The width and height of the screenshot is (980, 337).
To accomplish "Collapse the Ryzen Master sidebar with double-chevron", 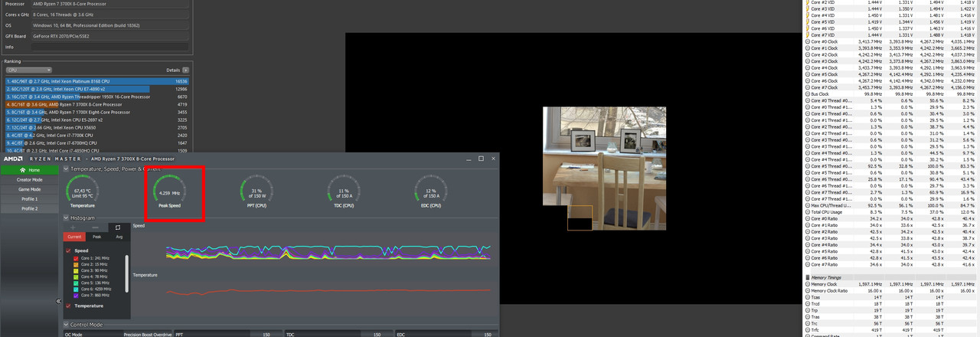I will [59, 302].
